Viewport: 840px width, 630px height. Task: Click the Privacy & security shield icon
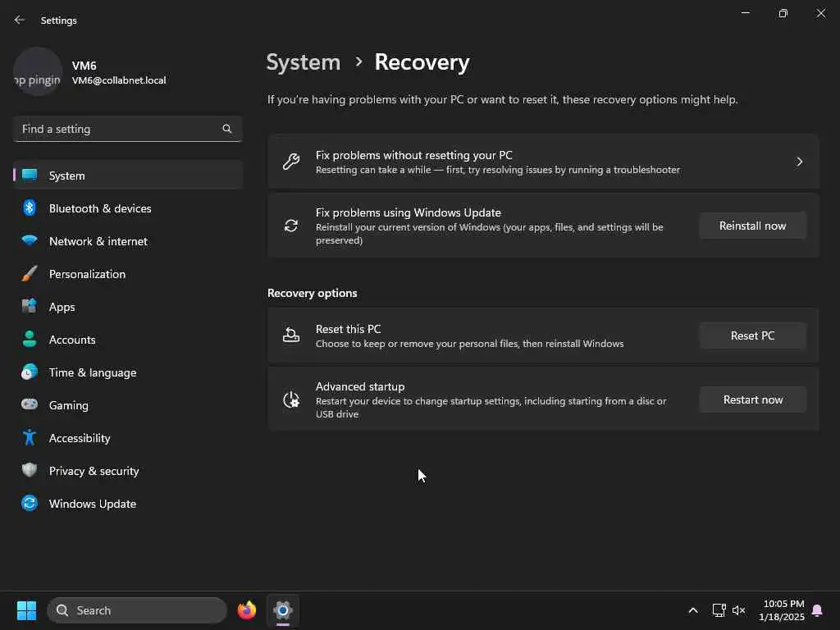[30, 470]
